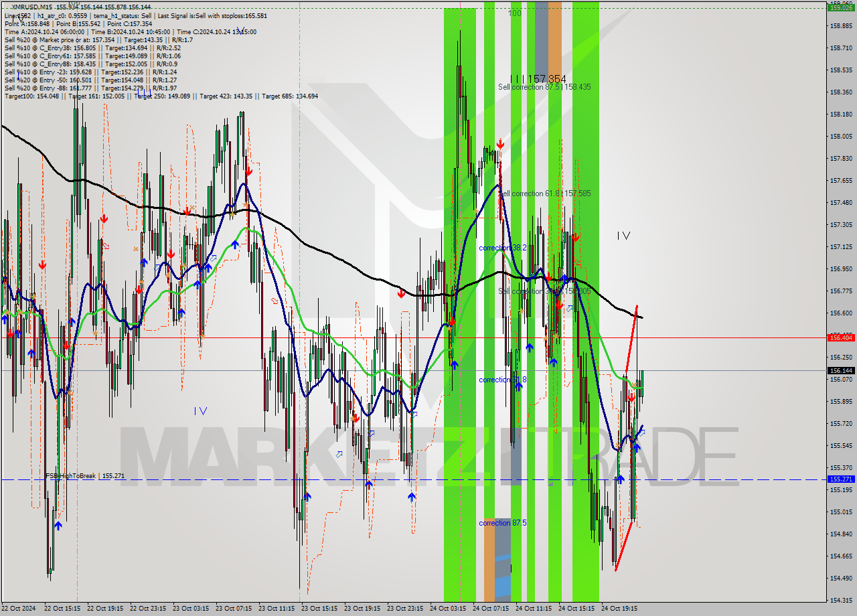Click the '24 Oct 19:15' time axis label
The image size is (857, 616).
click(x=619, y=609)
